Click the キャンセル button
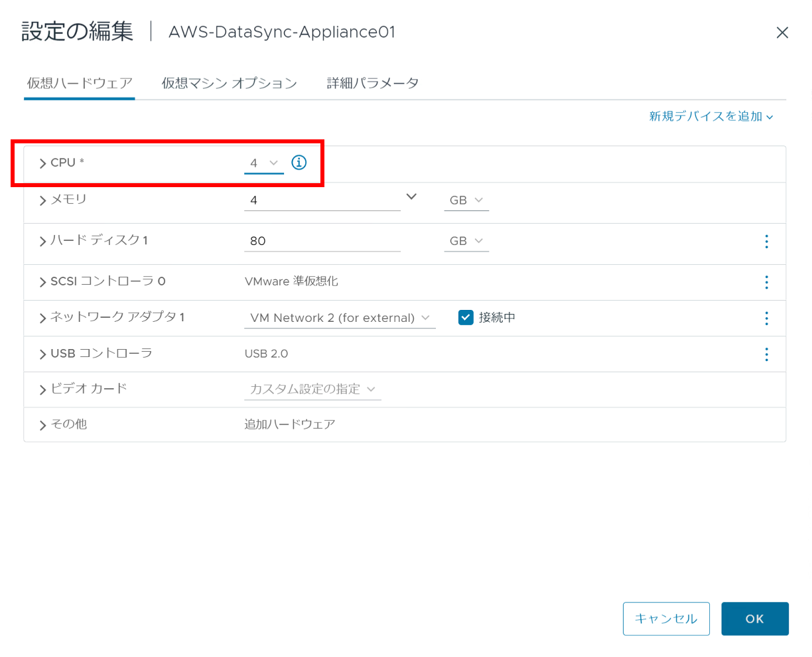Viewport: 812px width, 657px height. 666,619
